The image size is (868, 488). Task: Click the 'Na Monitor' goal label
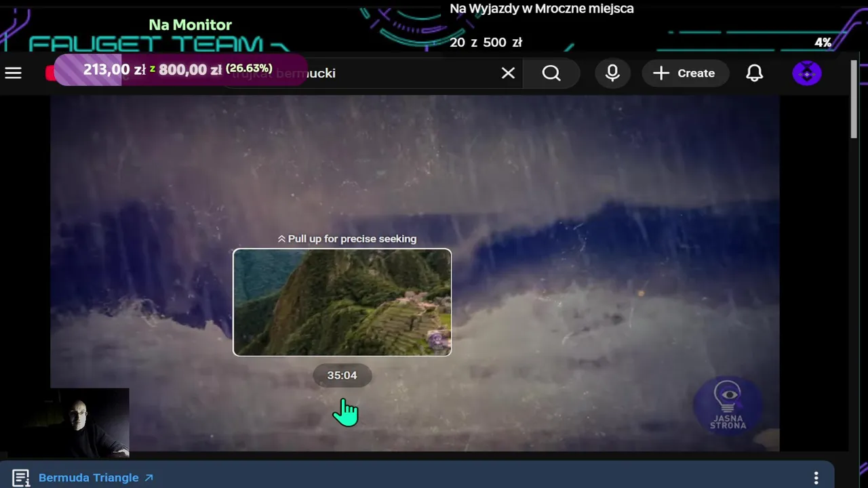[x=190, y=25]
